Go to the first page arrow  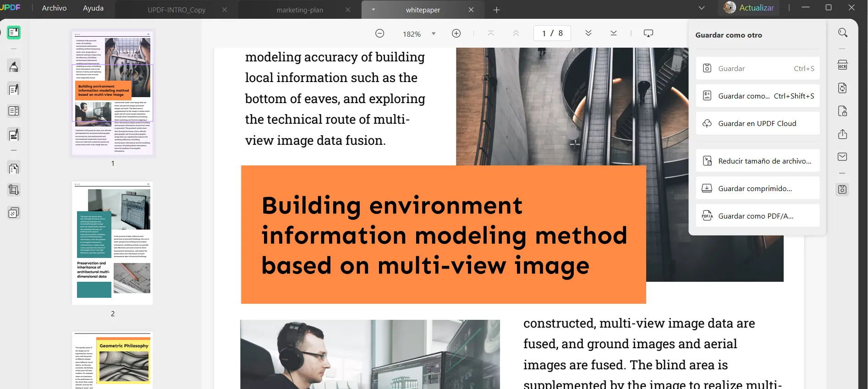(491, 33)
